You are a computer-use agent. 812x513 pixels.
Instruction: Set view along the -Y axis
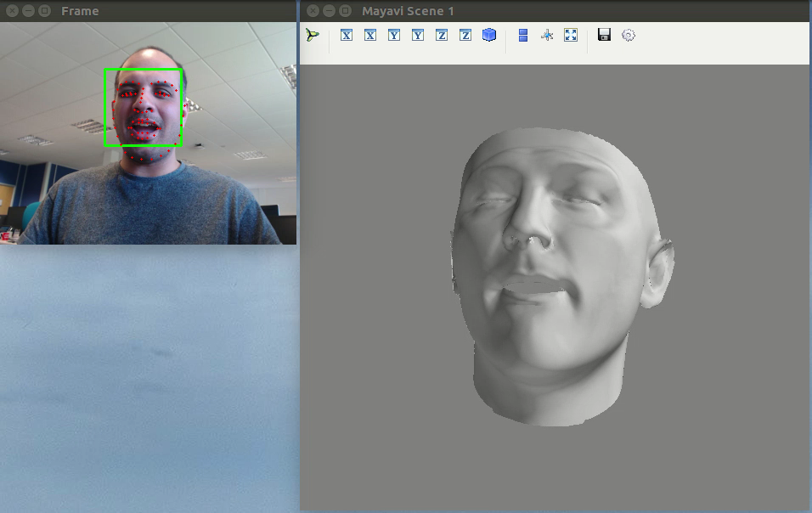418,35
